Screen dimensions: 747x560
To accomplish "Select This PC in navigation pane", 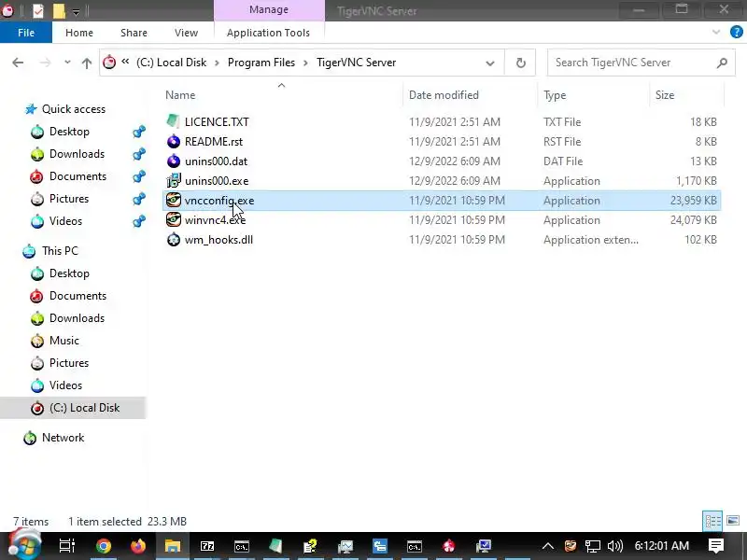I will (60, 251).
